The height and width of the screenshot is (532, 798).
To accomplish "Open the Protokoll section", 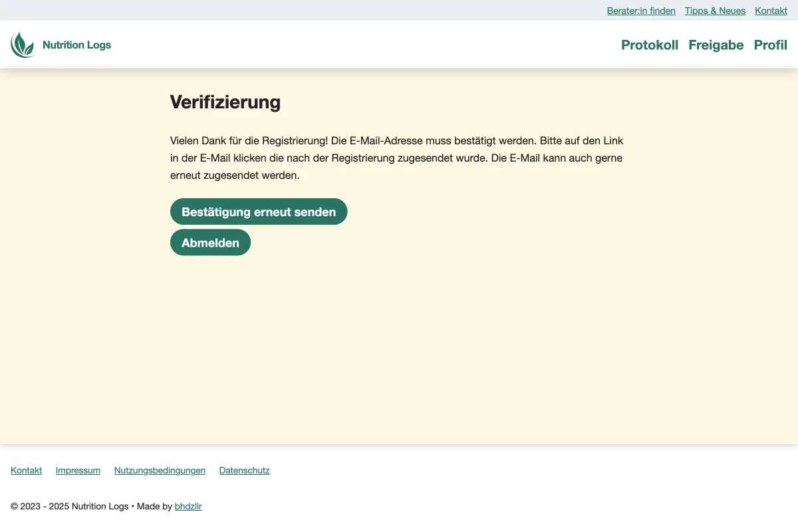I will (650, 45).
